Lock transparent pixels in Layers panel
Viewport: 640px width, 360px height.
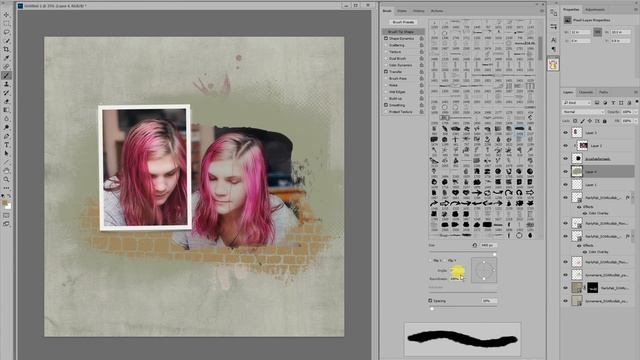[x=575, y=121]
